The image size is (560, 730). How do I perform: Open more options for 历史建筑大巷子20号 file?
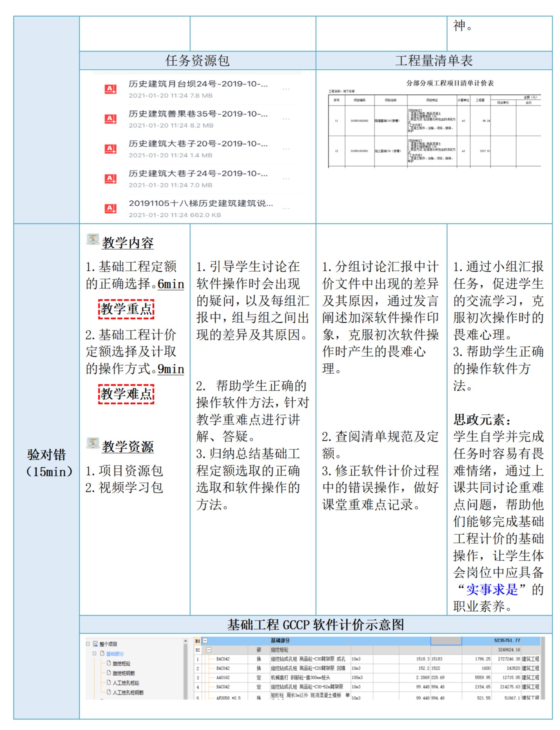coord(286,149)
